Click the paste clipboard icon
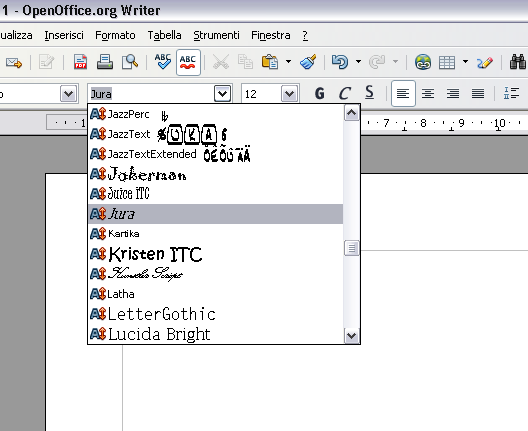 point(270,62)
